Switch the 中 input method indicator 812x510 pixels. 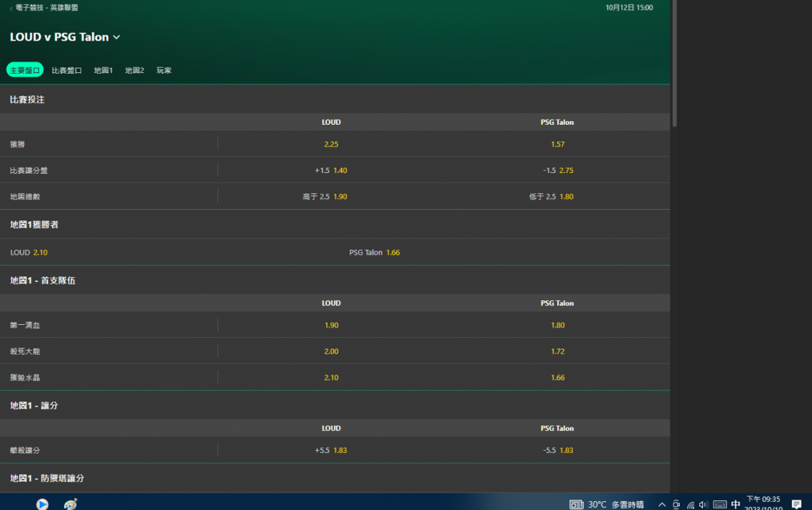tap(735, 504)
